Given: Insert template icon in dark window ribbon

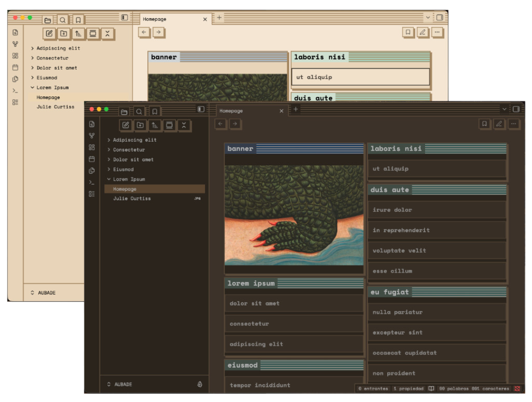Looking at the screenshot, I should (x=92, y=171).
